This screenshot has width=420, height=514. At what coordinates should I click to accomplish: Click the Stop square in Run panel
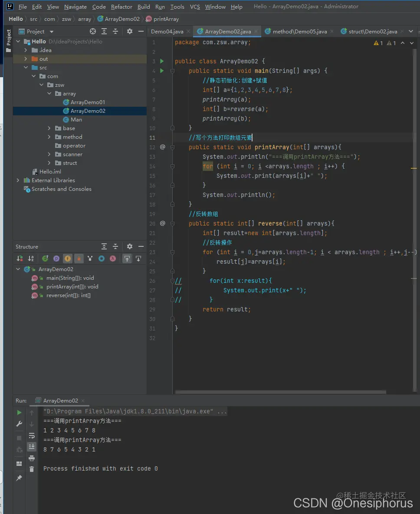click(19, 438)
